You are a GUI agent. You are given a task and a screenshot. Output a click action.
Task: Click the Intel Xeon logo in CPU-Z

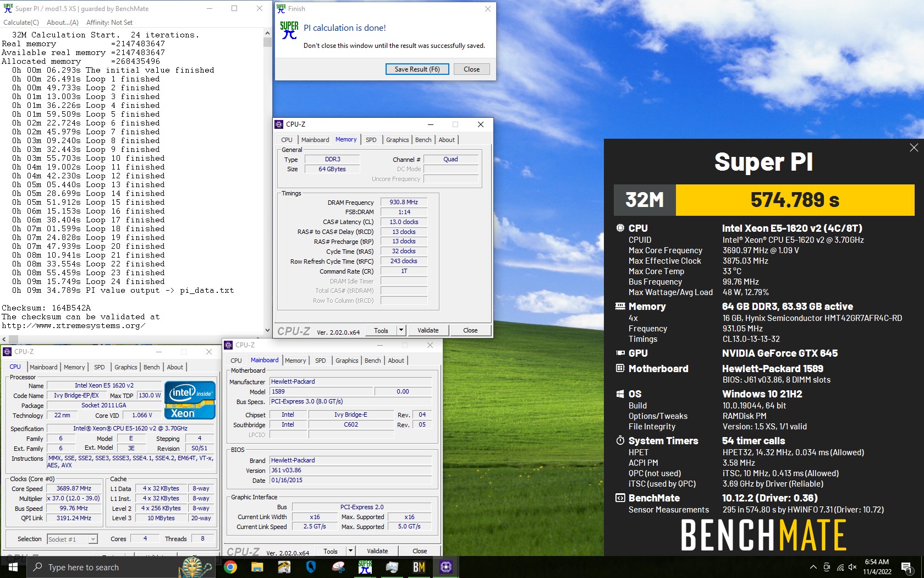coord(190,400)
